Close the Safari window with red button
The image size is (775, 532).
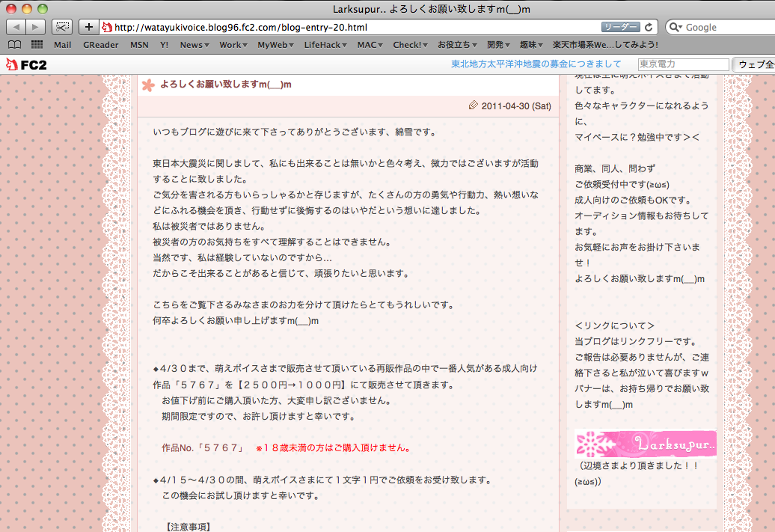click(11, 9)
